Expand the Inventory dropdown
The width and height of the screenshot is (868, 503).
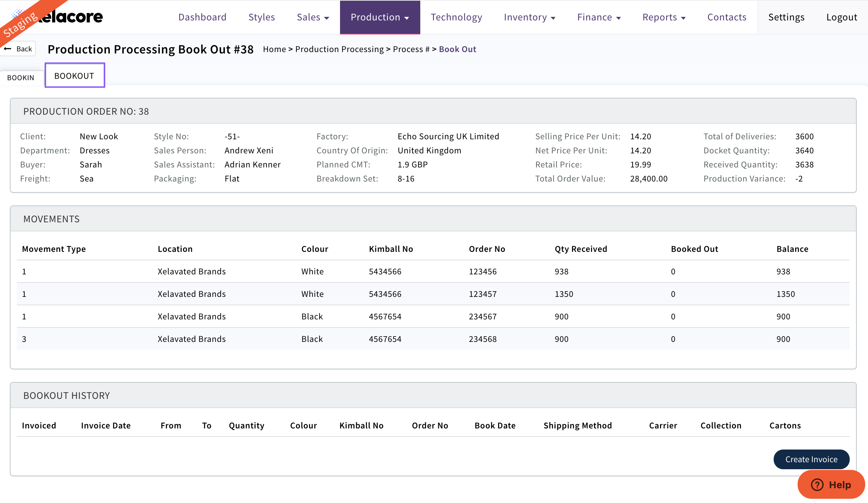click(529, 17)
